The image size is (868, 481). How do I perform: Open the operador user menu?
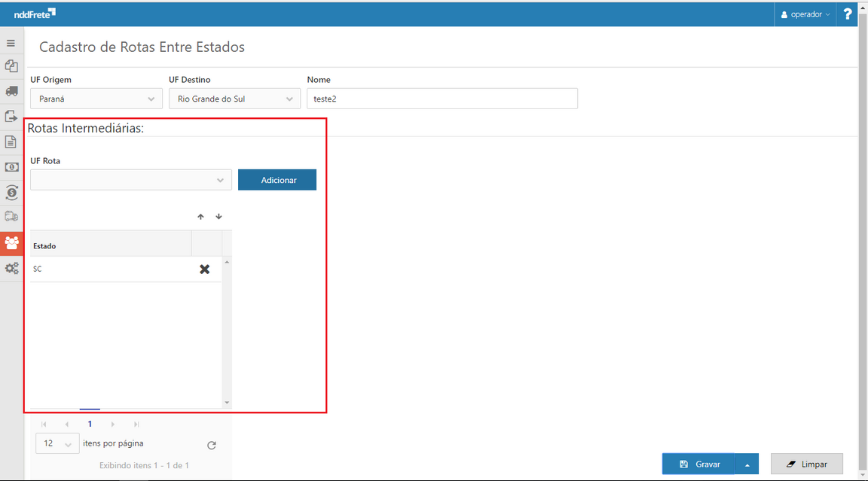coord(805,14)
